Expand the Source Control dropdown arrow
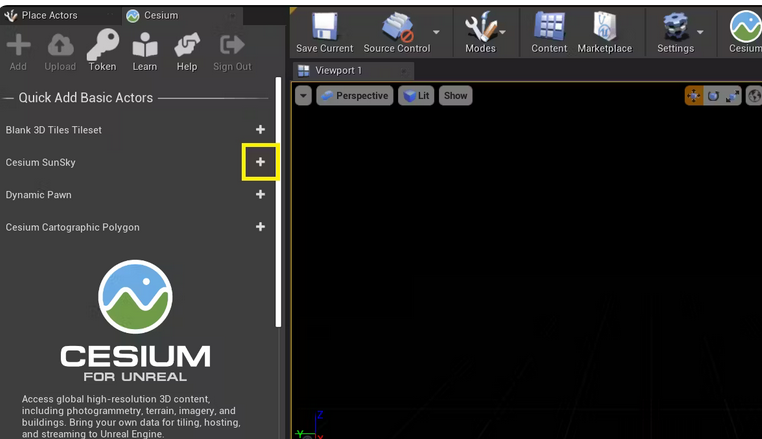The width and height of the screenshot is (762, 439). (436, 32)
